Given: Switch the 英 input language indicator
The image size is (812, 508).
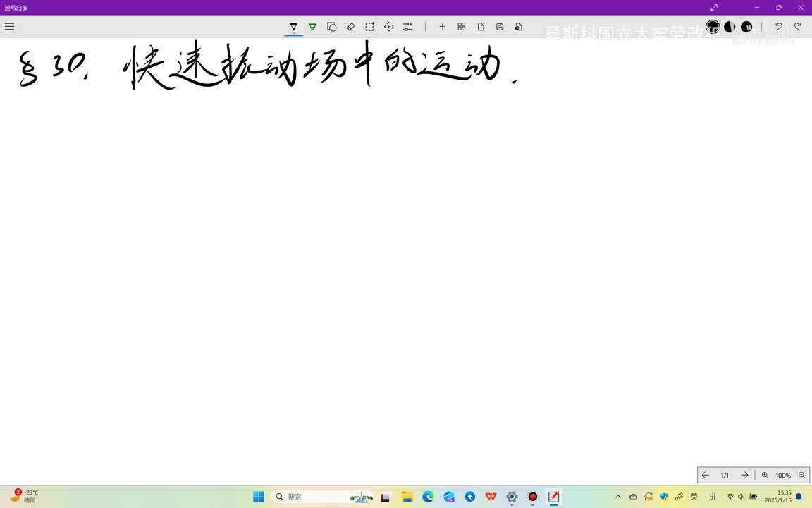Looking at the screenshot, I should click(694, 497).
